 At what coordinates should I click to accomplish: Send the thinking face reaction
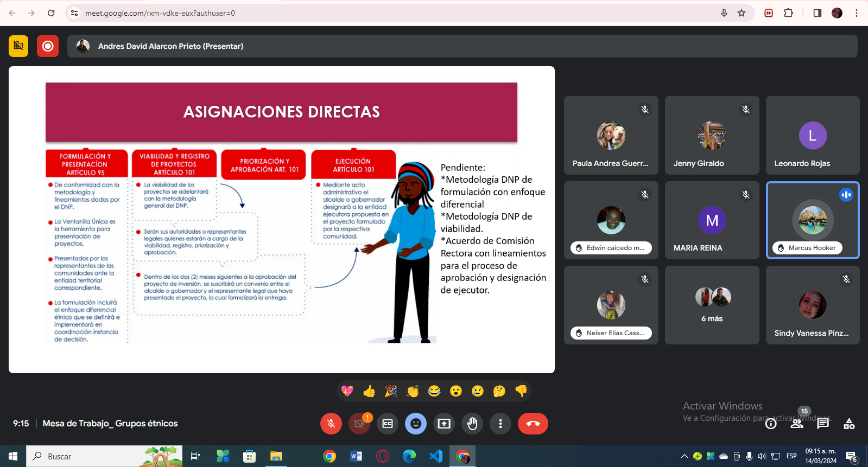click(499, 391)
